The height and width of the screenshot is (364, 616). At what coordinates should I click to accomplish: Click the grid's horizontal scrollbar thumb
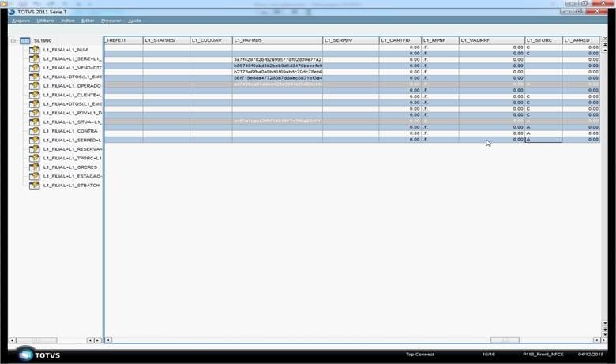[x=505, y=340]
